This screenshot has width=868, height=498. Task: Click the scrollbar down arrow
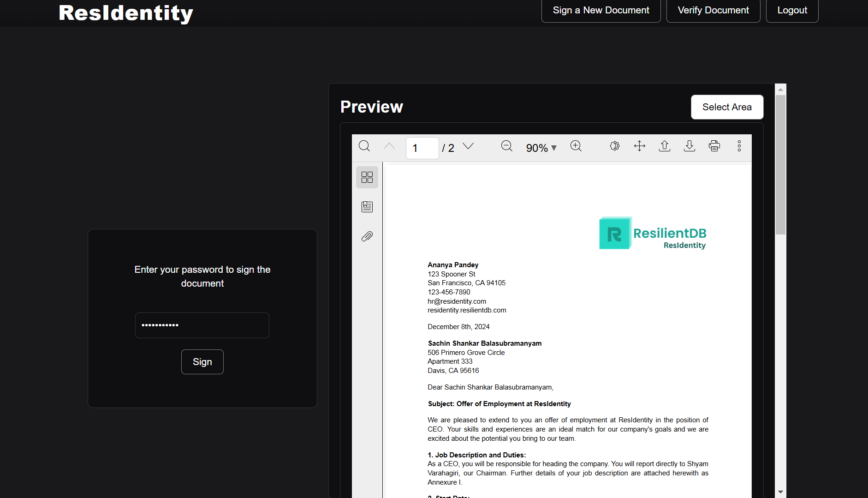point(780,492)
